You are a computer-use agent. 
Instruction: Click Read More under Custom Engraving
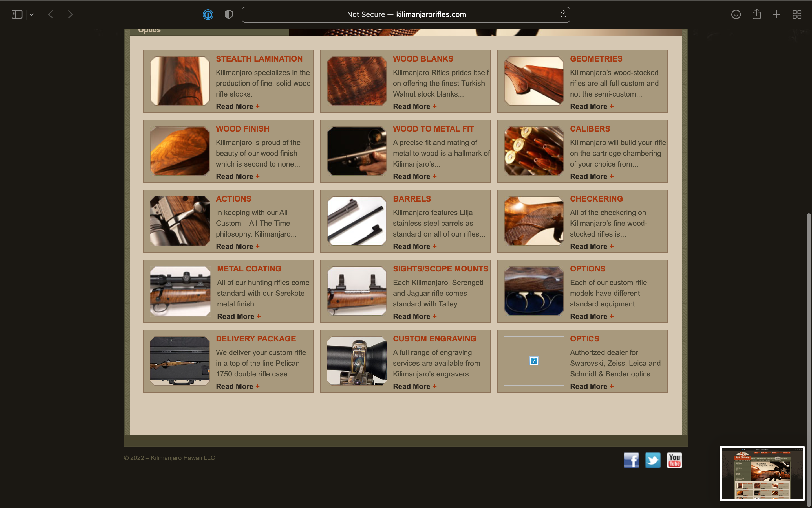click(x=415, y=386)
